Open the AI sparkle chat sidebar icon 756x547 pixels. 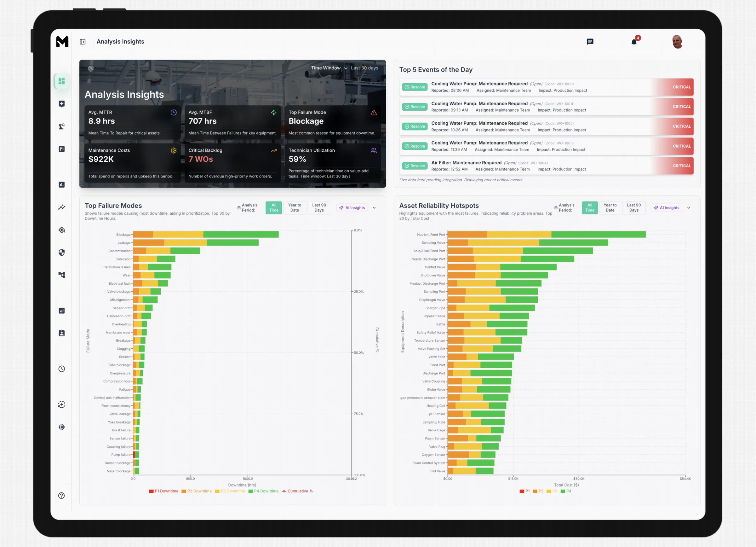(x=62, y=104)
